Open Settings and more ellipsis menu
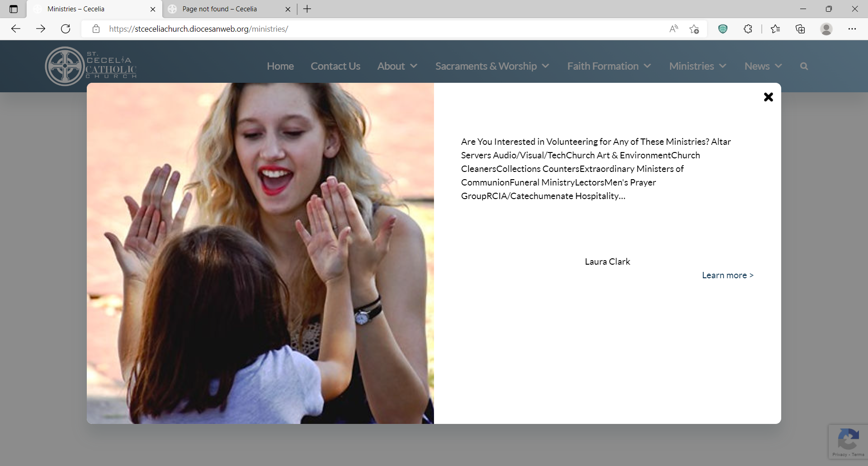868x466 pixels. pos(852,29)
